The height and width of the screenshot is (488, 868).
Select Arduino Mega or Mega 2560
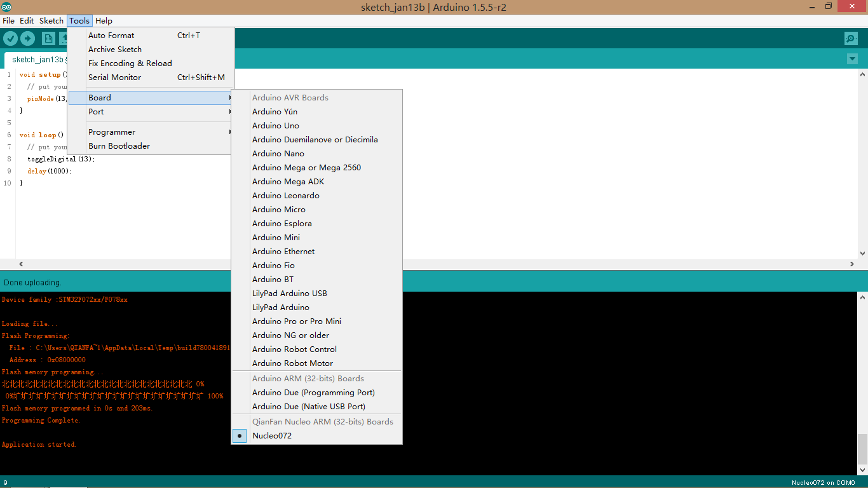point(317,168)
